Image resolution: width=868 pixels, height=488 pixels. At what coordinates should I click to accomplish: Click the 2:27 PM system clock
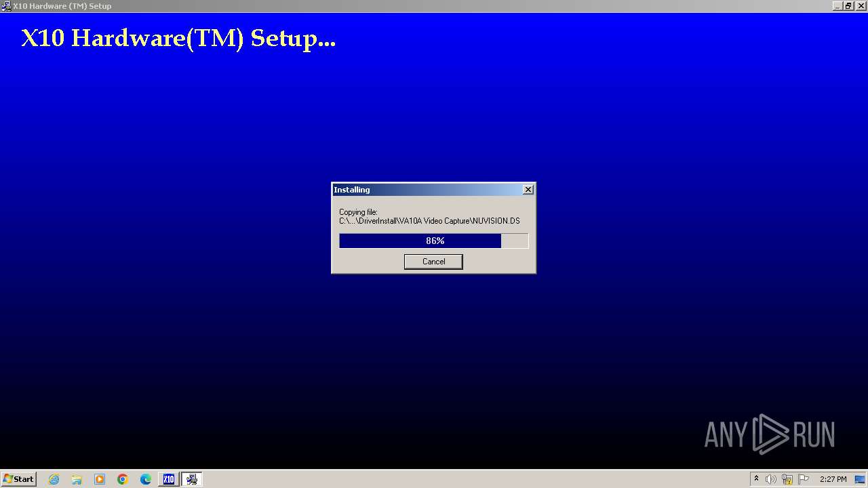pyautogui.click(x=833, y=479)
